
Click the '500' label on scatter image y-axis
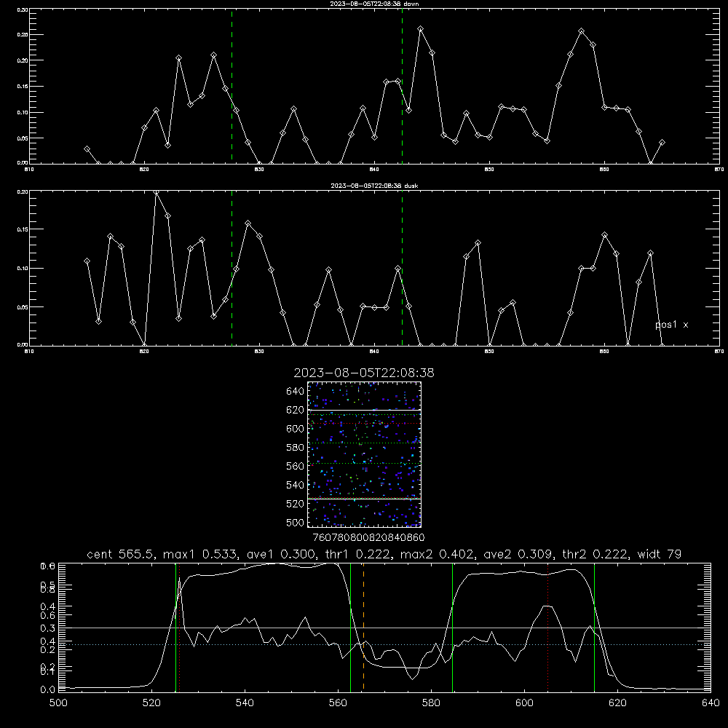tap(296, 522)
